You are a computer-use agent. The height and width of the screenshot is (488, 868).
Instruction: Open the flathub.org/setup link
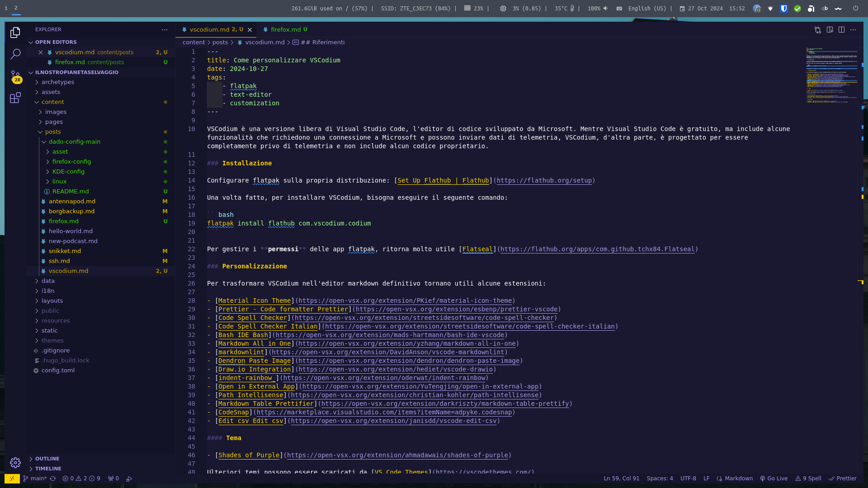tap(544, 181)
